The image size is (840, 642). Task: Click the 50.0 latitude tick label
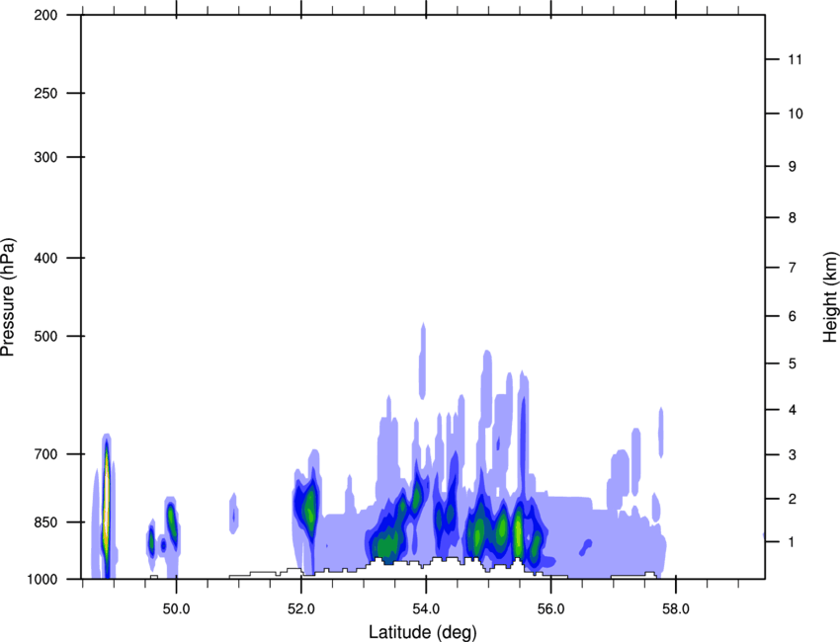click(176, 609)
